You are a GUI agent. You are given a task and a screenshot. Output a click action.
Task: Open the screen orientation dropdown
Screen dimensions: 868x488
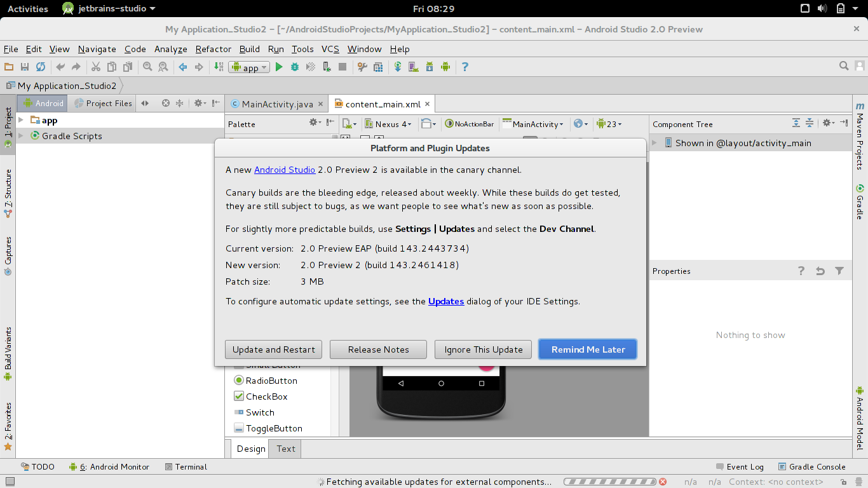pos(429,124)
